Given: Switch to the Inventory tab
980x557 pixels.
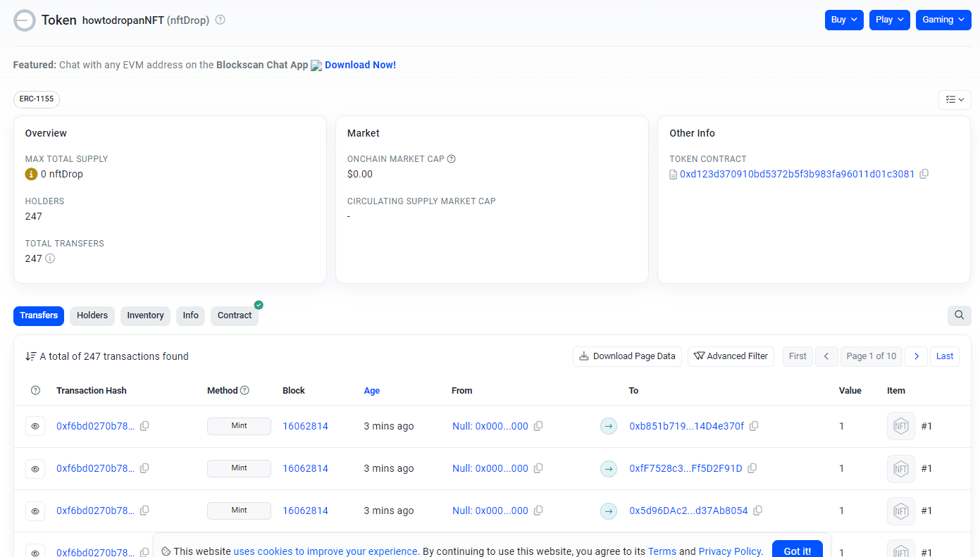Looking at the screenshot, I should (x=145, y=315).
